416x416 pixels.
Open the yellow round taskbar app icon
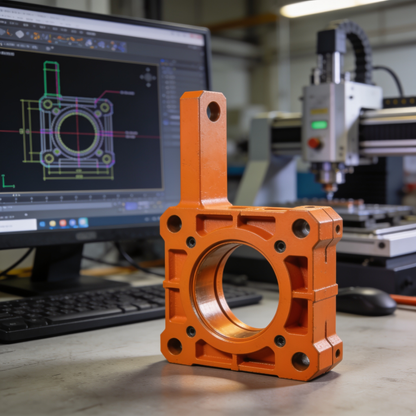[x=53, y=224]
